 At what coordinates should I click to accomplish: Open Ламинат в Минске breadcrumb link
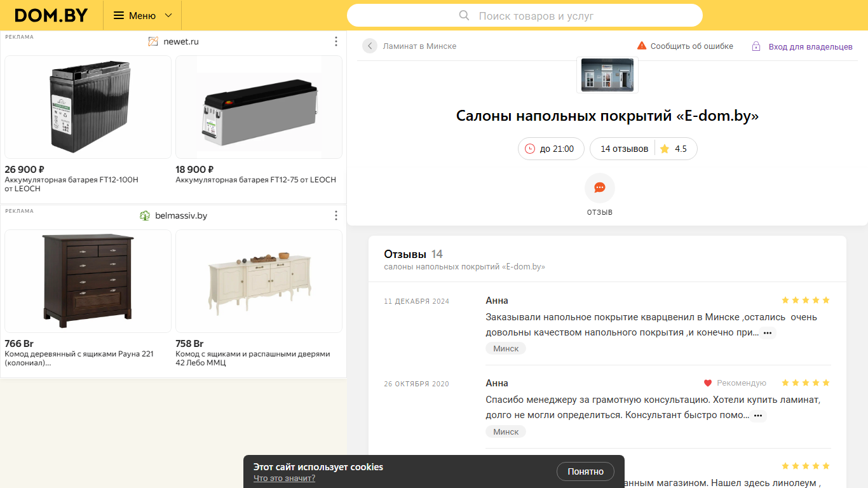click(419, 46)
